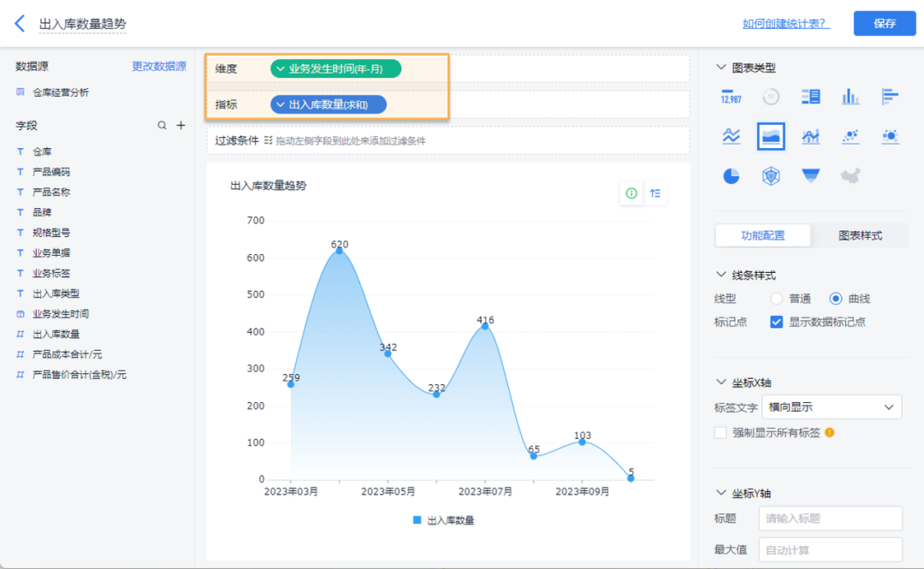
Task: Select the metric number card chart type
Action: click(731, 97)
